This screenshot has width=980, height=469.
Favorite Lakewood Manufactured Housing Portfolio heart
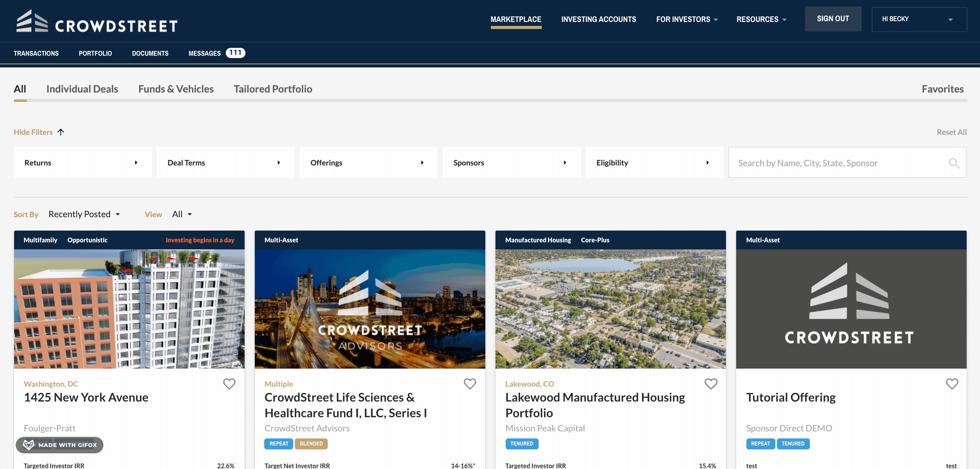coord(711,384)
